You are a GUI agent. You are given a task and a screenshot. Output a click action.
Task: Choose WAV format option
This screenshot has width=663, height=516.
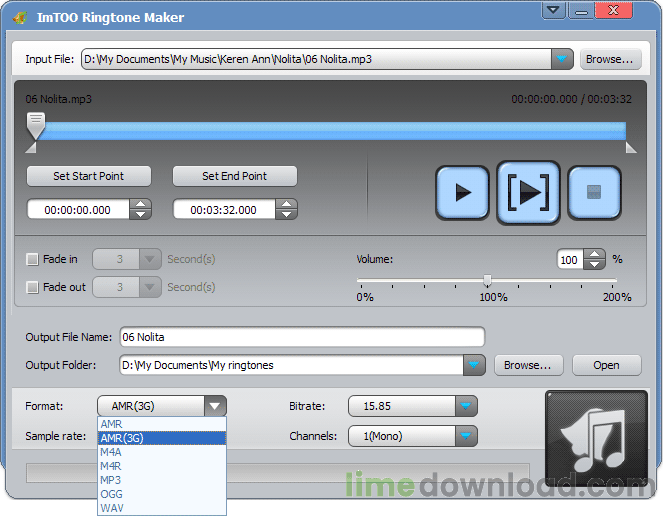click(162, 508)
